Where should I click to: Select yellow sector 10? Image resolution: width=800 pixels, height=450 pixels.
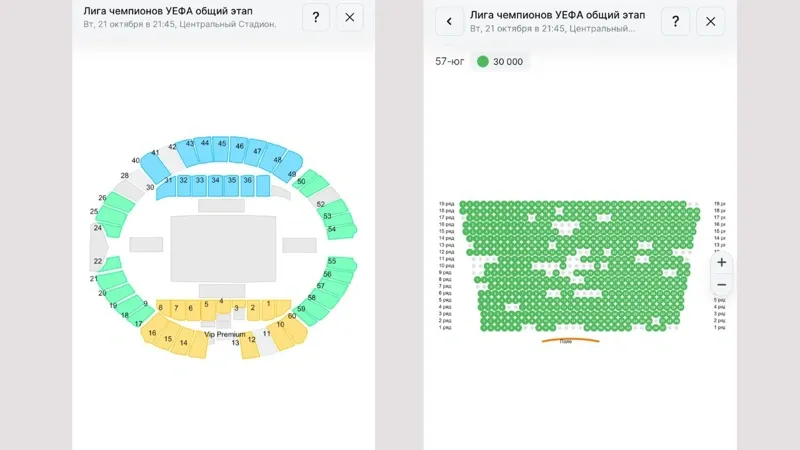click(280, 325)
